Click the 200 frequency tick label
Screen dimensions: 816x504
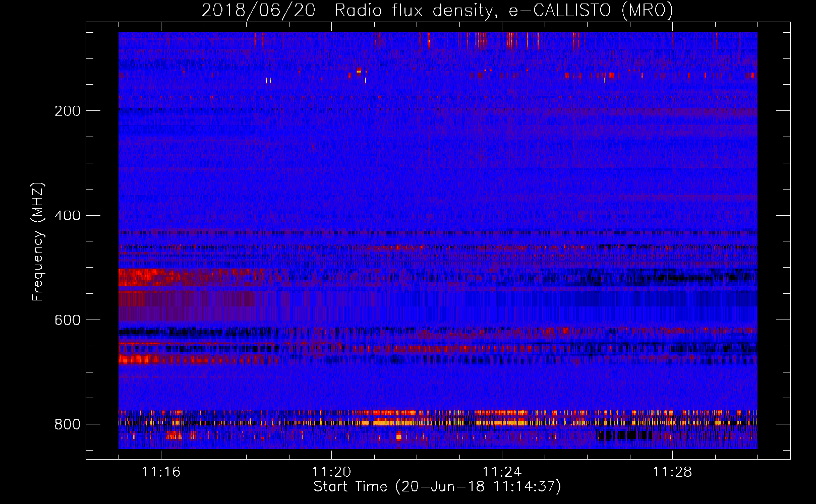point(68,111)
